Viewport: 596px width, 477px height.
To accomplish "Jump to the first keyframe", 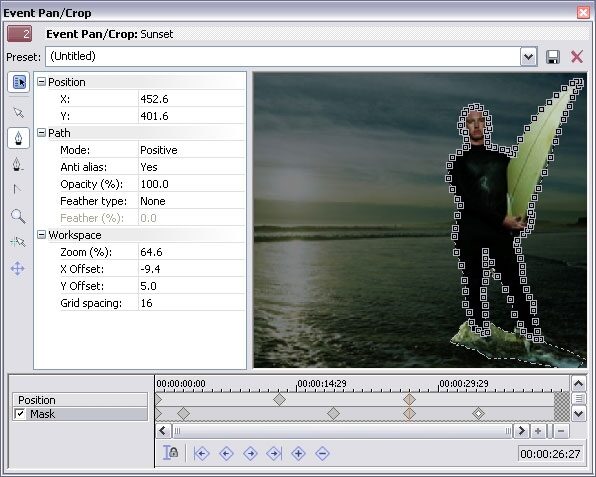I will (201, 453).
